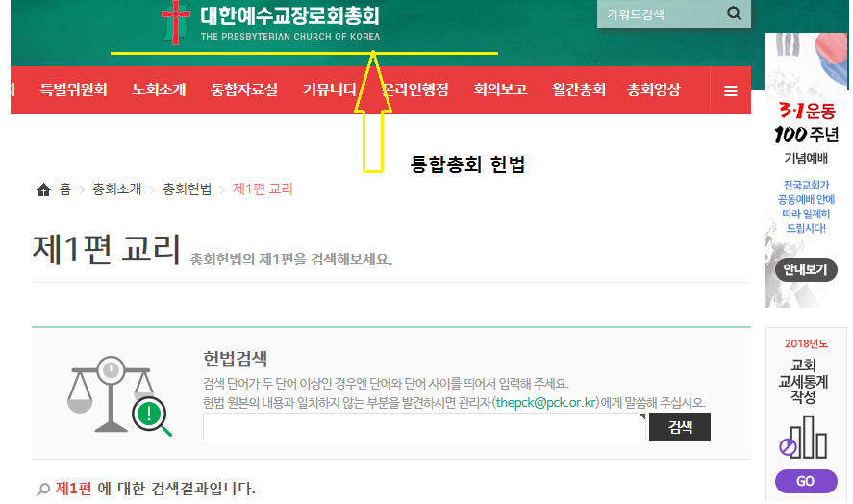
Task: Open the 통합자료실 menu
Action: point(244,89)
